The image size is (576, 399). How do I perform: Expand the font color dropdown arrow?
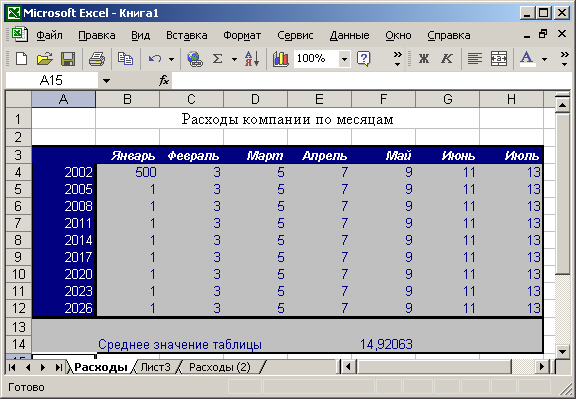[x=544, y=59]
